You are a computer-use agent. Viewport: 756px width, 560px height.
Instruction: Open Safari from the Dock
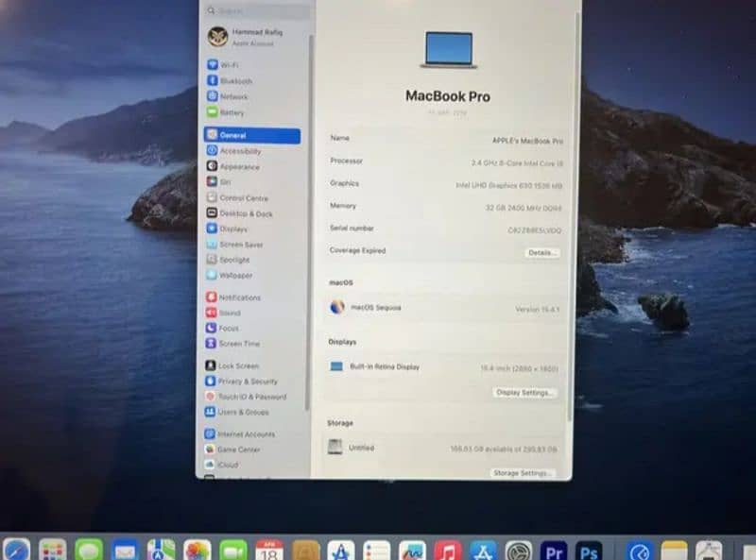(x=16, y=551)
